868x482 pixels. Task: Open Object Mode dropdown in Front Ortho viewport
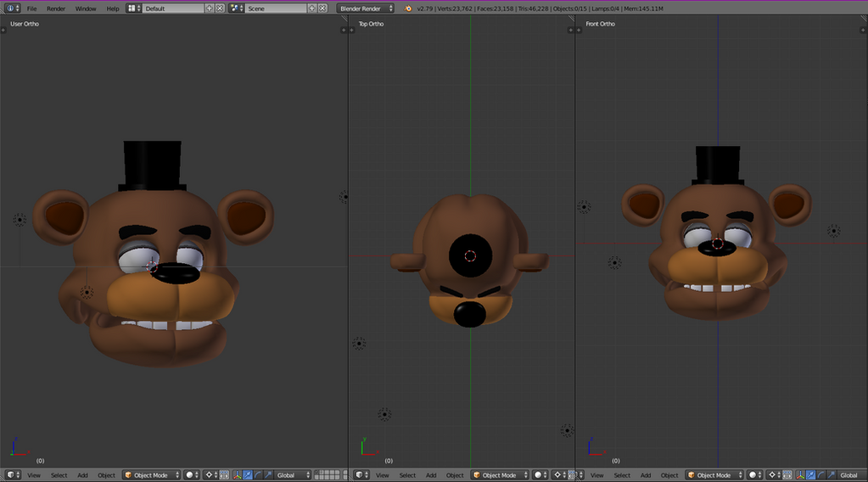coord(714,475)
